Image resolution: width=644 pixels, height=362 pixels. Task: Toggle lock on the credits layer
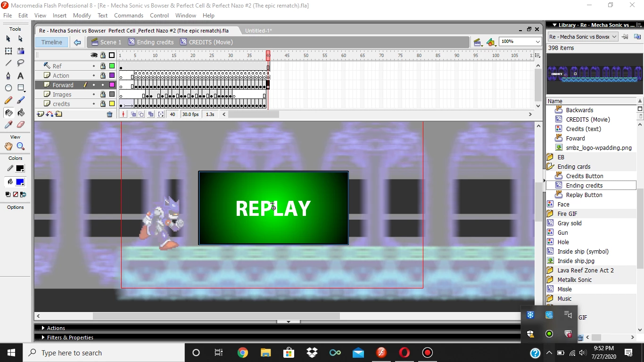tap(102, 104)
